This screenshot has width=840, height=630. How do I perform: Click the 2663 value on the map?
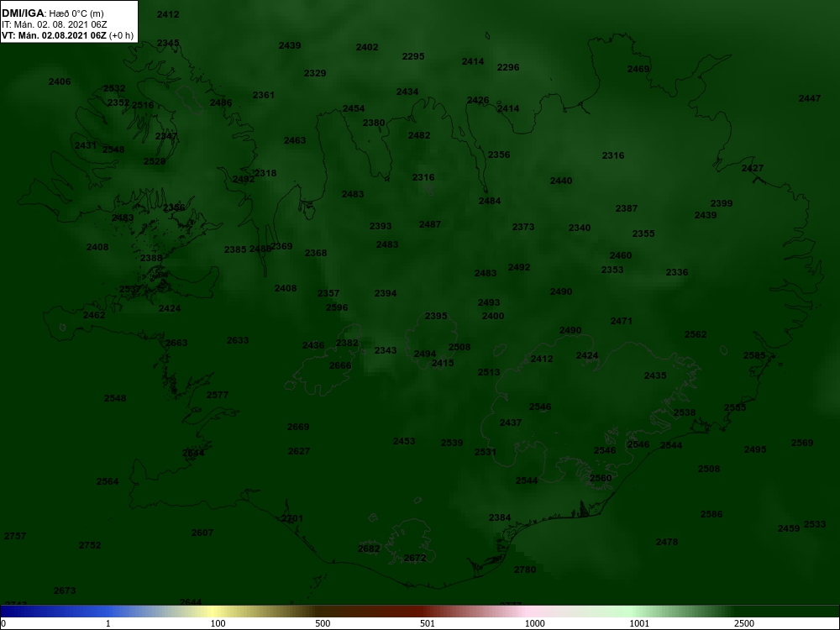coord(176,343)
